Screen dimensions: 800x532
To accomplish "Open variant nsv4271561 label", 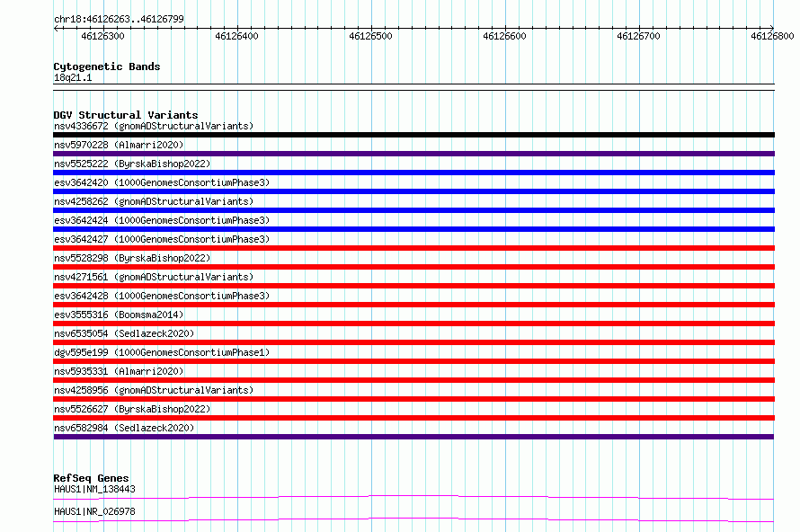I will [154, 277].
